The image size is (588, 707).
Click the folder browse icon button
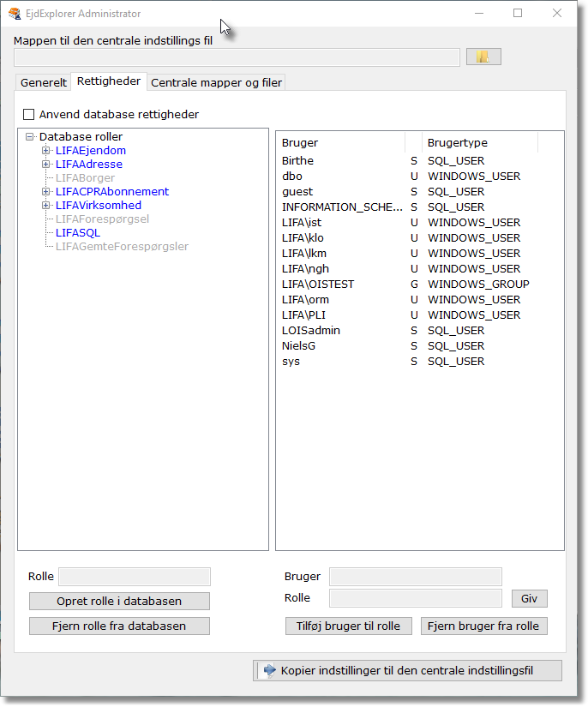483,57
